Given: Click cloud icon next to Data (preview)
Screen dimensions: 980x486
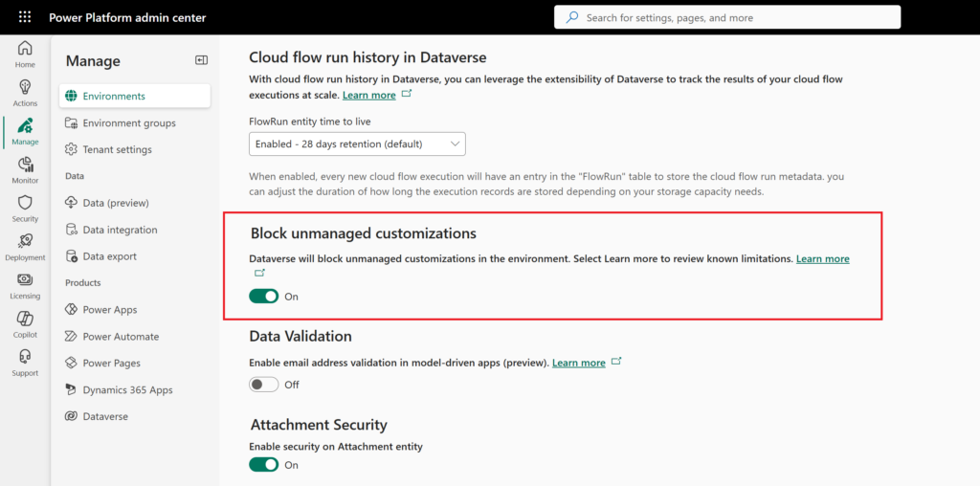Looking at the screenshot, I should point(71,203).
